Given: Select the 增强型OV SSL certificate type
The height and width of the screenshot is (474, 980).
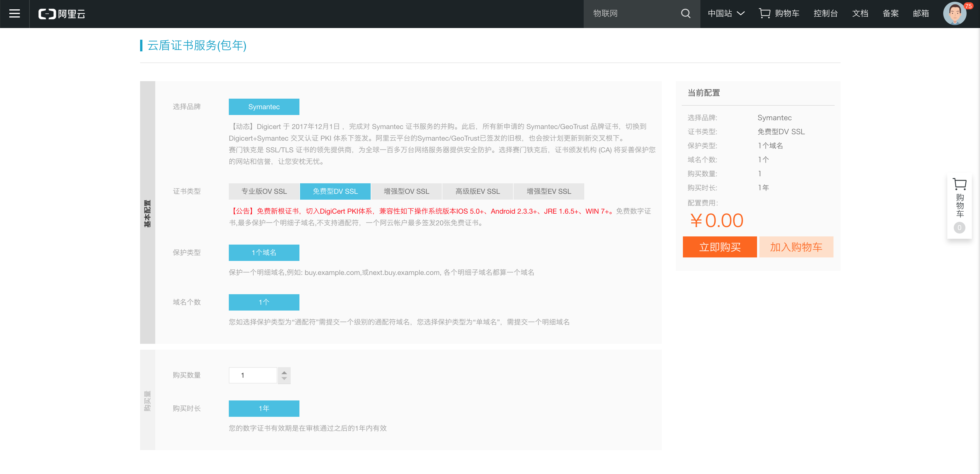Looking at the screenshot, I should pyautogui.click(x=406, y=191).
